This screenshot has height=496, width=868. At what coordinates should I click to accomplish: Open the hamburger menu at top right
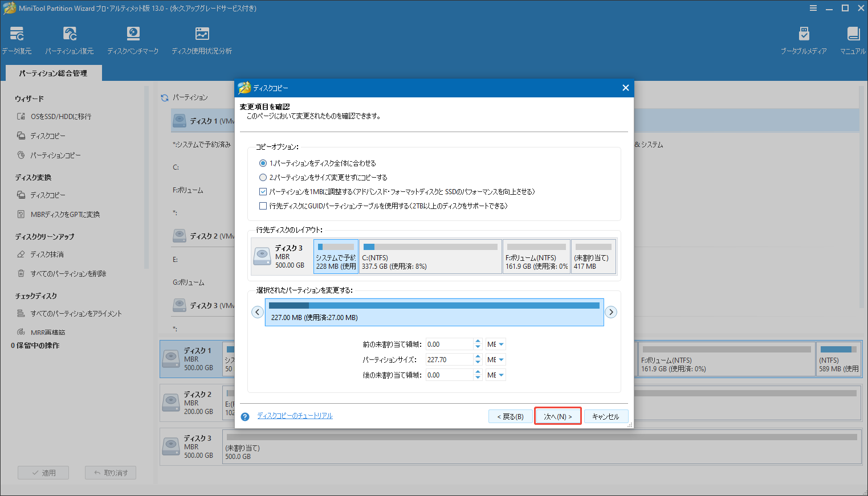[x=813, y=8]
